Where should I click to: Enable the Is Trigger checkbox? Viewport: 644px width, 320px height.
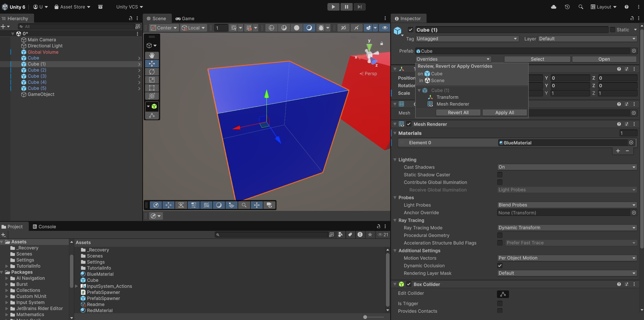coord(500,303)
